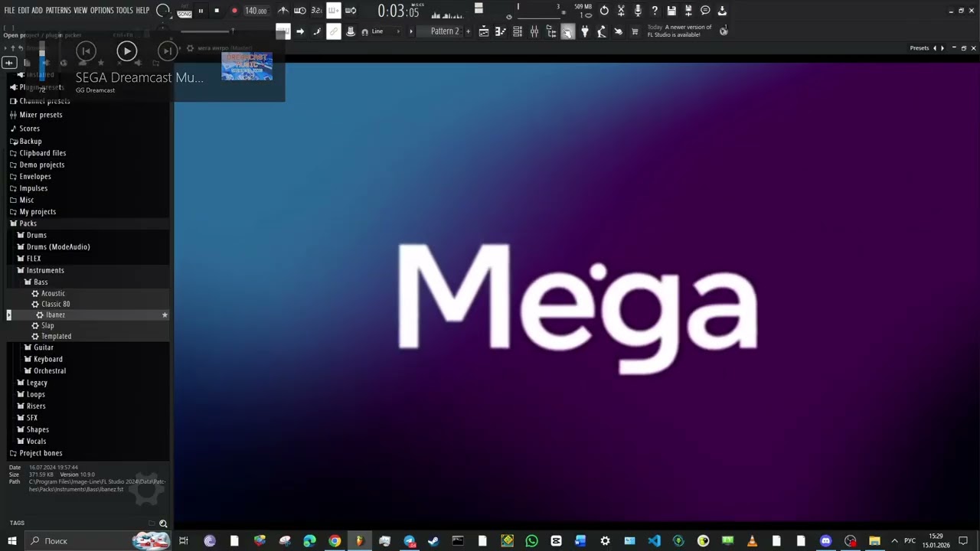Viewport: 980px width, 551px height.
Task: Pause playback in the transport bar
Action: 201,11
